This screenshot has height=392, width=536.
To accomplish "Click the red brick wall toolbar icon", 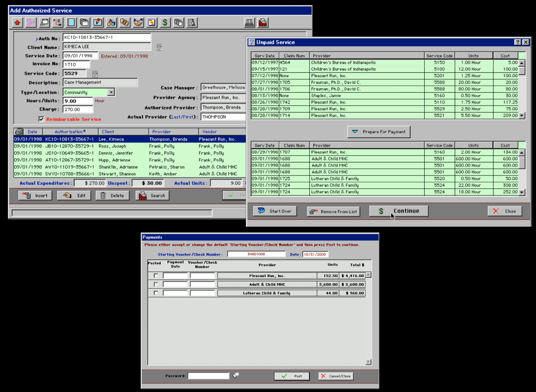I will (x=263, y=23).
